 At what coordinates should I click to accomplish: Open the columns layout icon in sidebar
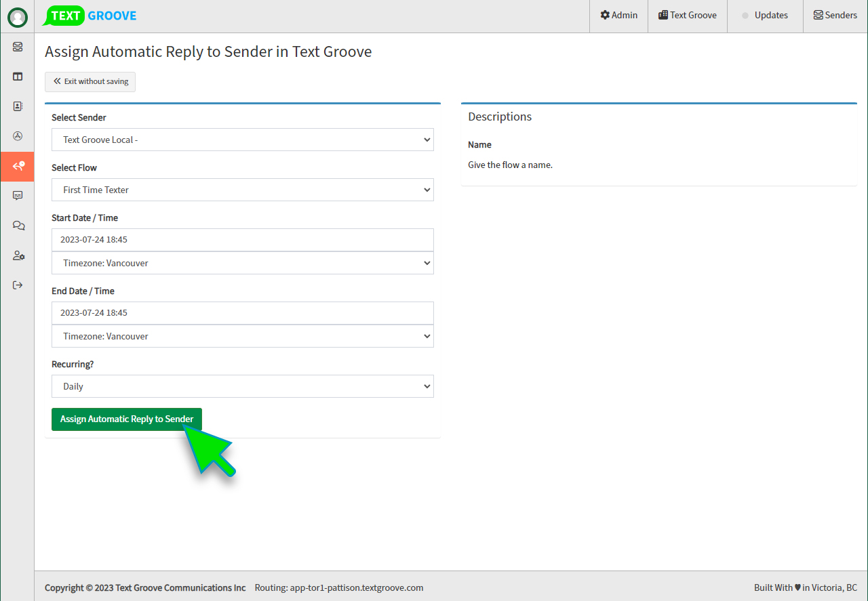tap(18, 77)
